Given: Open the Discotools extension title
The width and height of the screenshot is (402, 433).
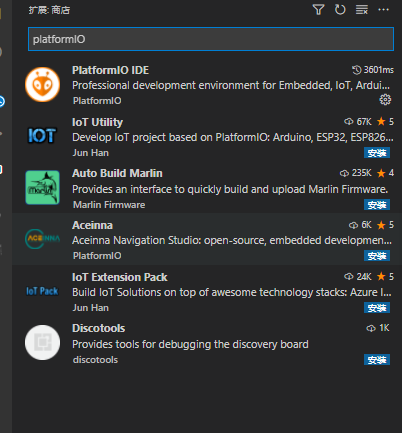Looking at the screenshot, I should (98, 328).
